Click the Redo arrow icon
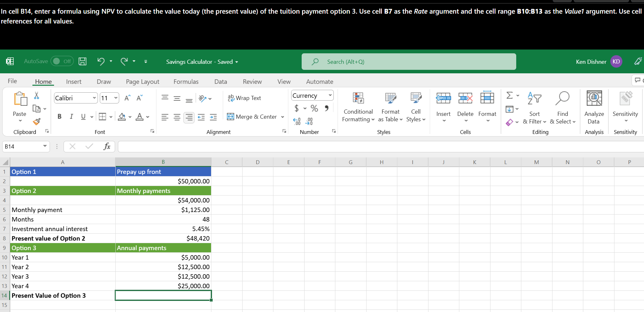644x312 pixels. pos(124,61)
